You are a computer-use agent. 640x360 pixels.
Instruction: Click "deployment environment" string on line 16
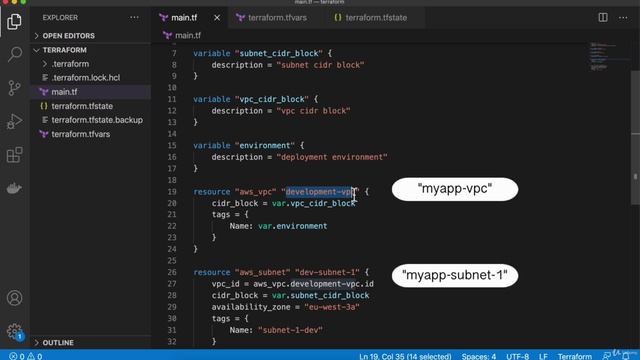point(332,157)
